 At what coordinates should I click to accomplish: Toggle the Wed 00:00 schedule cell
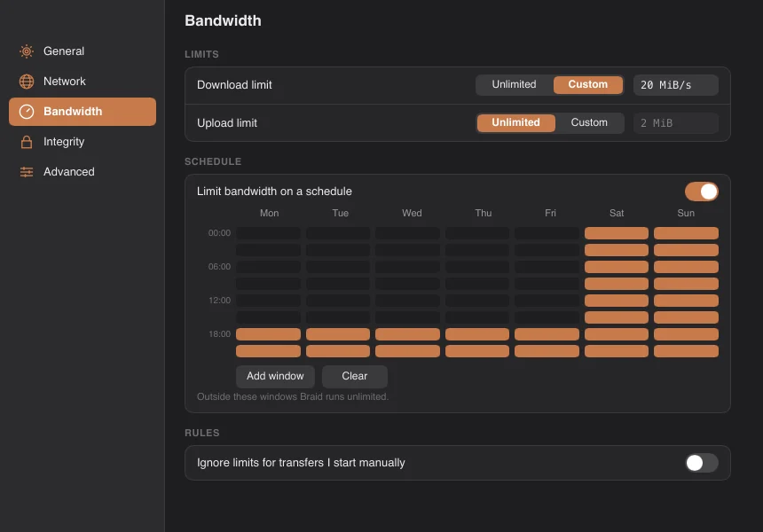click(407, 233)
